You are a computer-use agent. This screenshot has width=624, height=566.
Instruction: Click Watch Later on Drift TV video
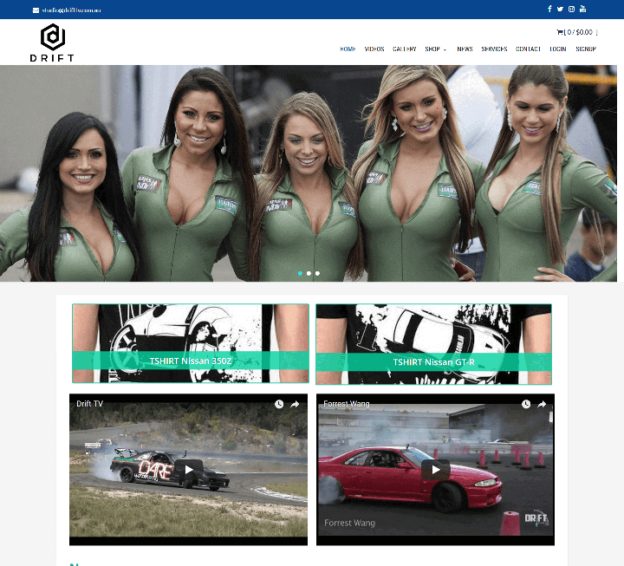[280, 404]
